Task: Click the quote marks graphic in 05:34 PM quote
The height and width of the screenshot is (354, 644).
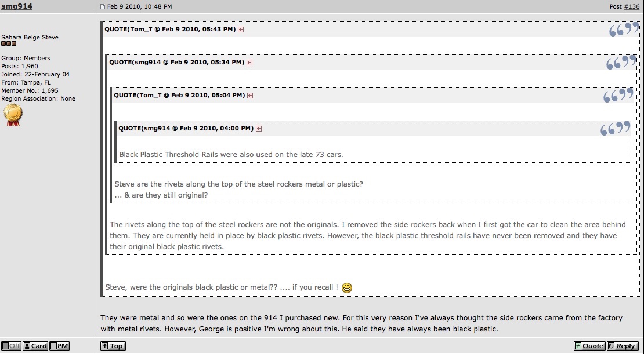Action: click(621, 62)
